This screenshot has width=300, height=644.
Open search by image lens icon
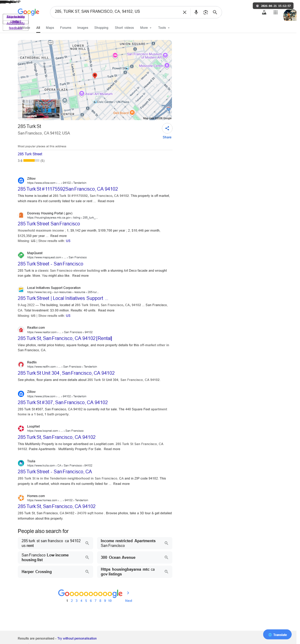(205, 12)
